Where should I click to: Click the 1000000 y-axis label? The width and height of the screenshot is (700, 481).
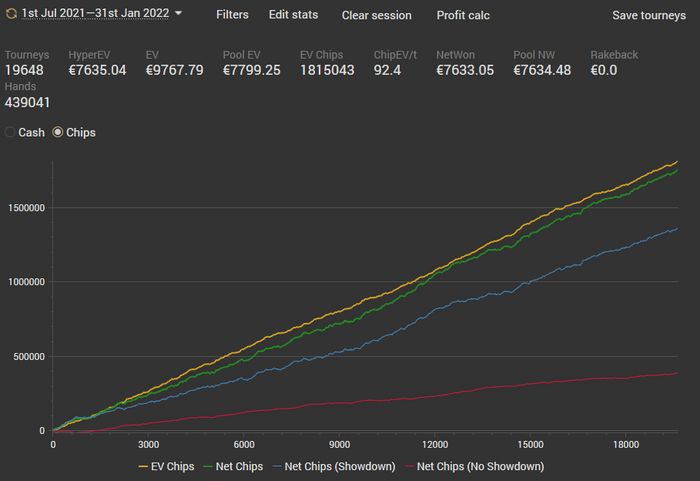tap(26, 282)
